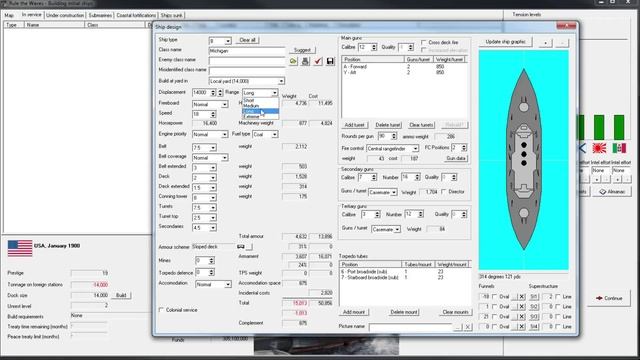Click the Add mount button

tap(354, 312)
